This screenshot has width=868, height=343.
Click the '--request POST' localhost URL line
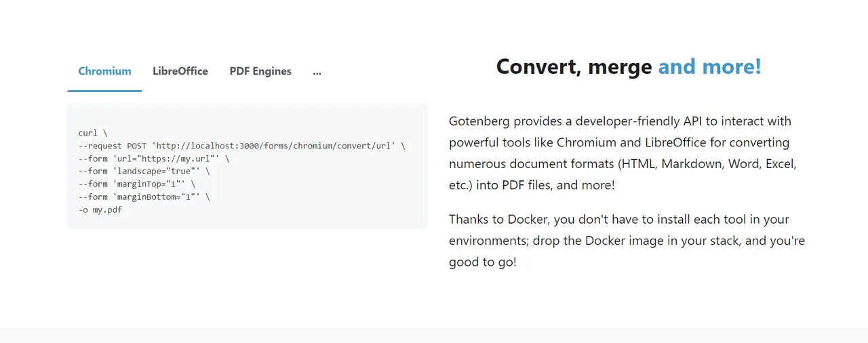point(241,146)
